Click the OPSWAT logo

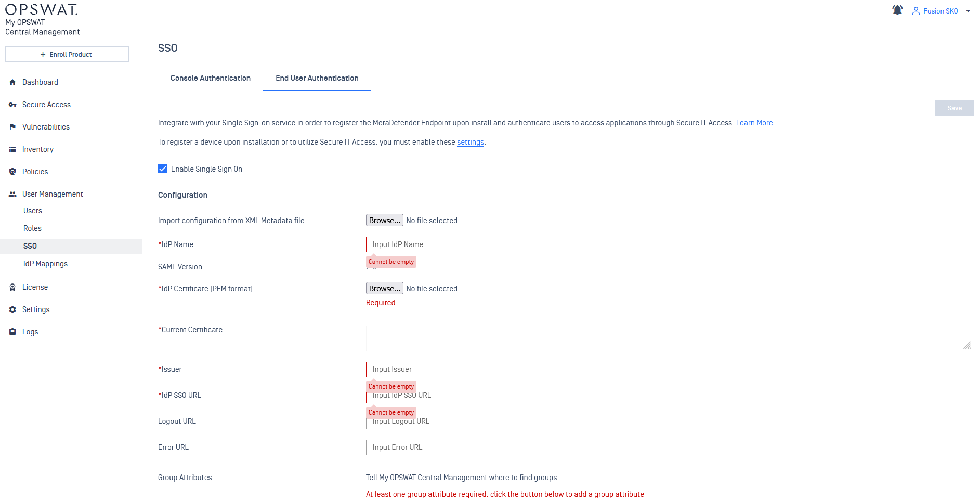pos(42,9)
